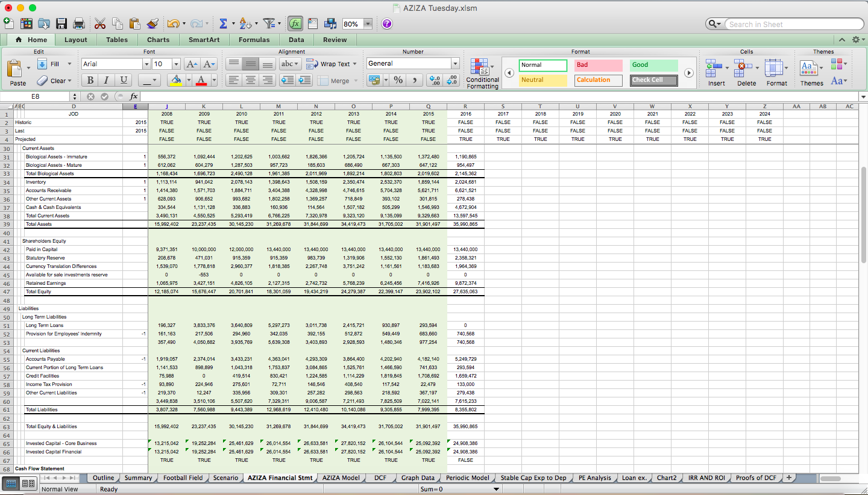Viewport: 868px width, 495px height.
Task: Open the DCF sheet tab
Action: [380, 477]
